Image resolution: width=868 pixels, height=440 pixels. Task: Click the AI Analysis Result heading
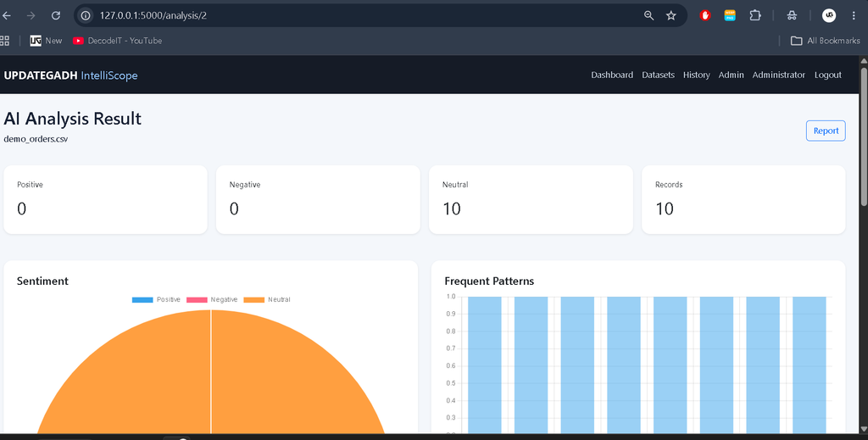point(73,119)
